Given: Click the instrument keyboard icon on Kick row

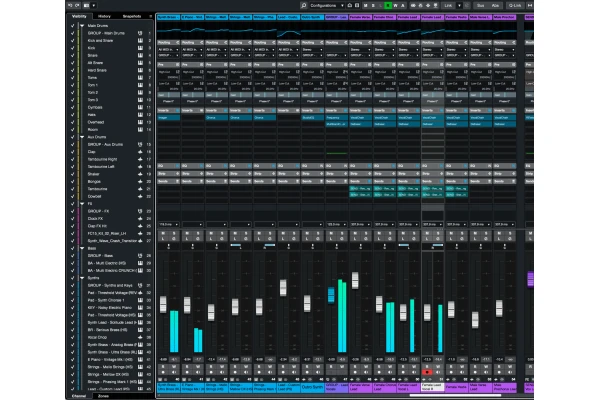Looking at the screenshot, I should (140, 48).
